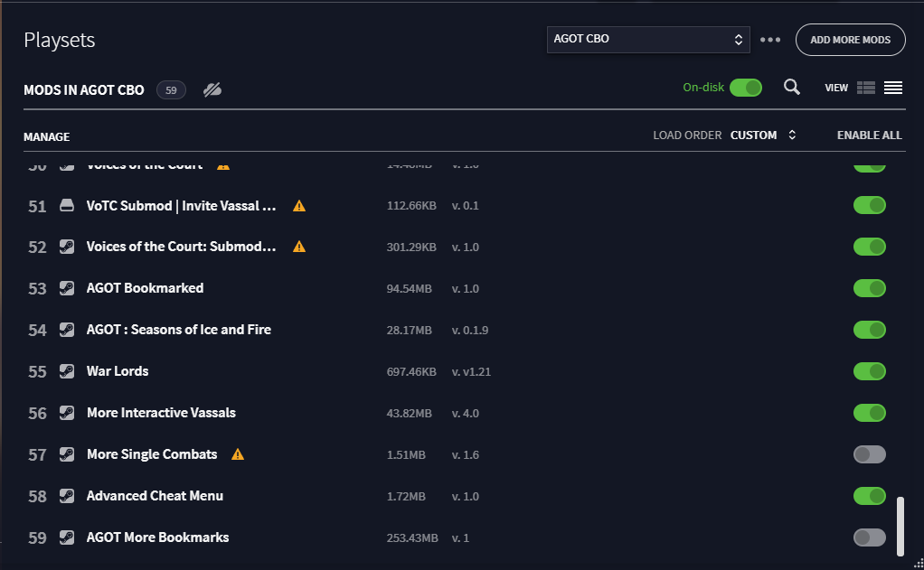Click size 697.46KB of War Lords
Image resolution: width=924 pixels, height=570 pixels.
pyautogui.click(x=411, y=371)
